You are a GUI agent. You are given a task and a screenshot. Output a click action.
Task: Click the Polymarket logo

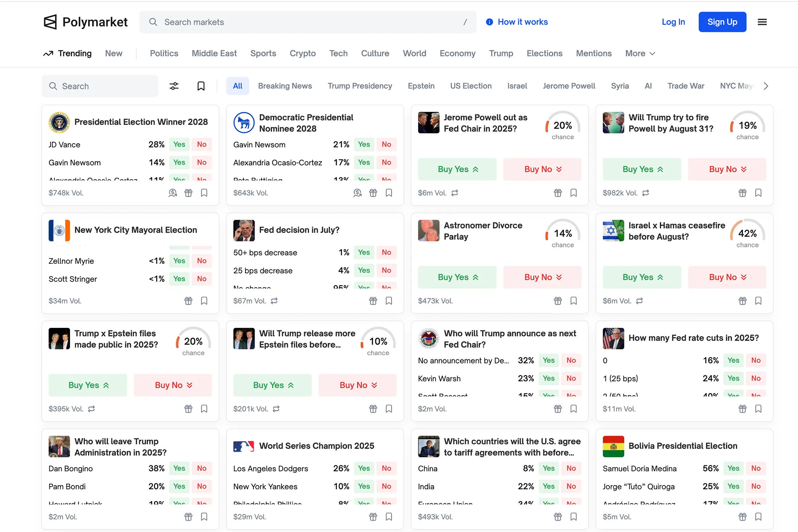pyautogui.click(x=86, y=22)
